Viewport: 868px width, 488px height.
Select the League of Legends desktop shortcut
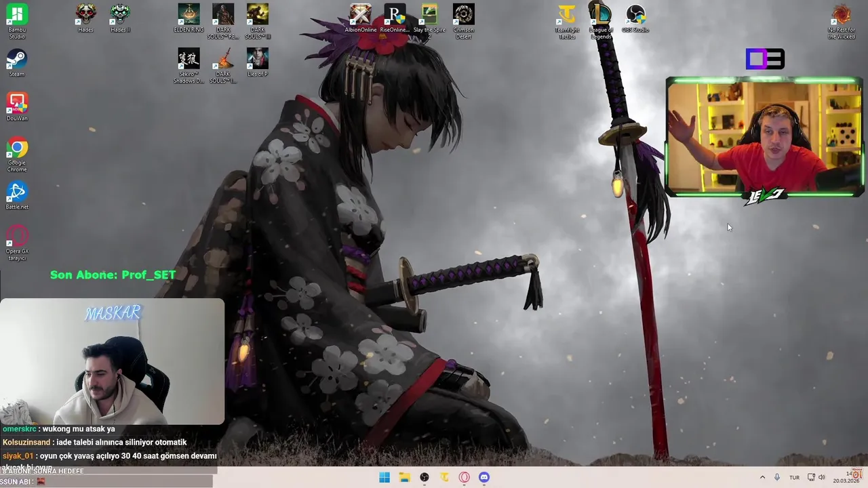point(601,21)
